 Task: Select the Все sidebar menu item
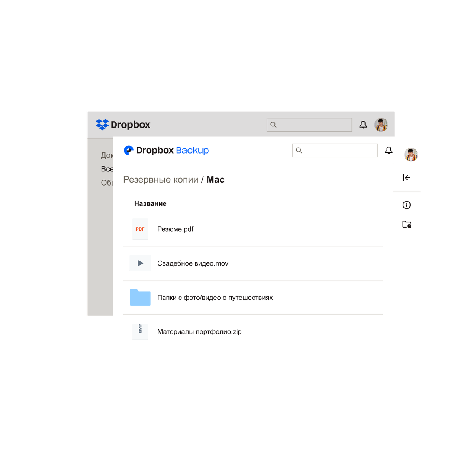point(107,169)
